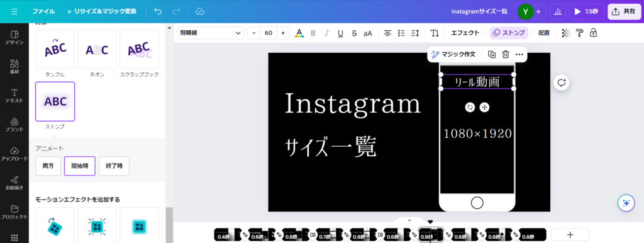Screen dimensions: 644x243
Task: Click the ストンプ animation button in the toolbar
Action: click(x=509, y=33)
